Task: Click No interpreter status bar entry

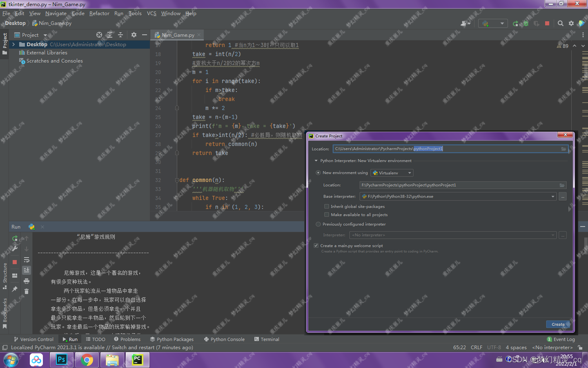Action: (x=552, y=348)
